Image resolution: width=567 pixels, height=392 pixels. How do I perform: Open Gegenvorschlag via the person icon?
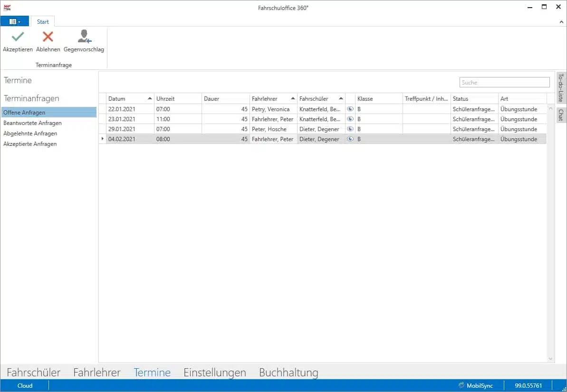tap(84, 37)
